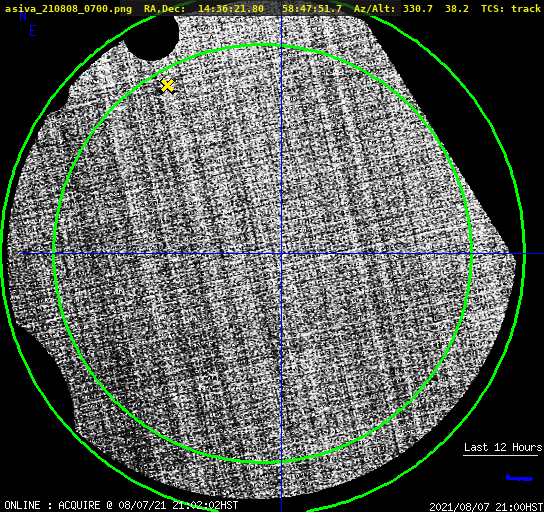
Task: Click the blue E compass label
Action: pos(33,31)
